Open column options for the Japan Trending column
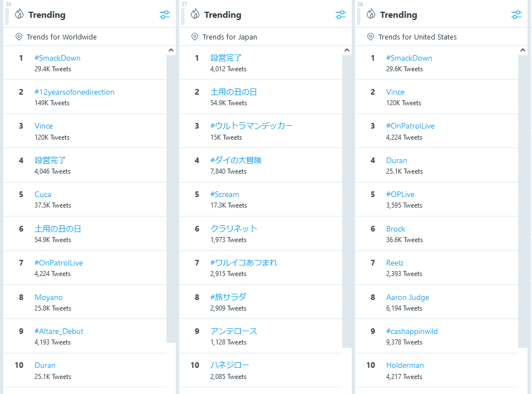The width and height of the screenshot is (532, 394). point(340,15)
